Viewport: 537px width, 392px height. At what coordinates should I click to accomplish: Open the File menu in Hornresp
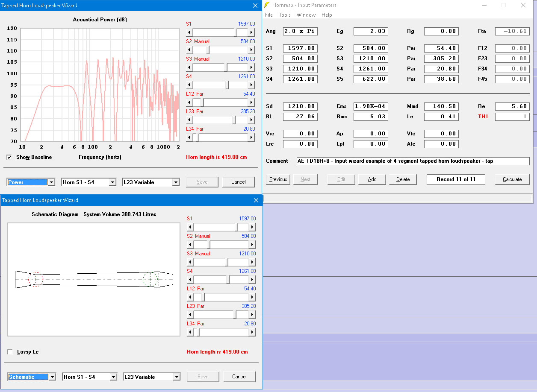(269, 15)
